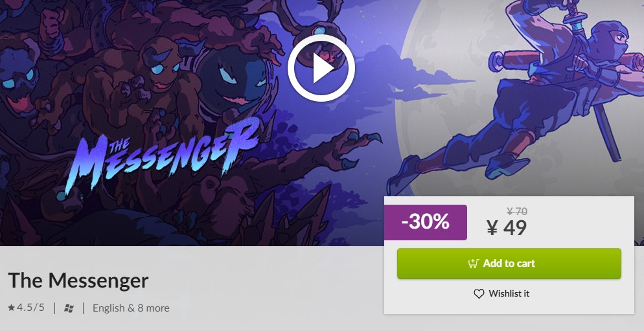Click the purple -30% discount badge
Screen dimensions: 644x331
pyautogui.click(x=426, y=222)
